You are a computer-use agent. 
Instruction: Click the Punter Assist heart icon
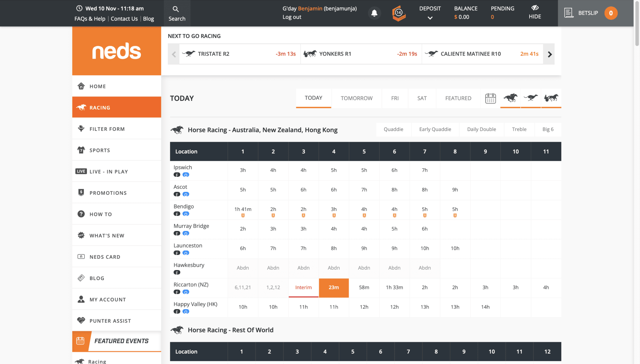[81, 320]
